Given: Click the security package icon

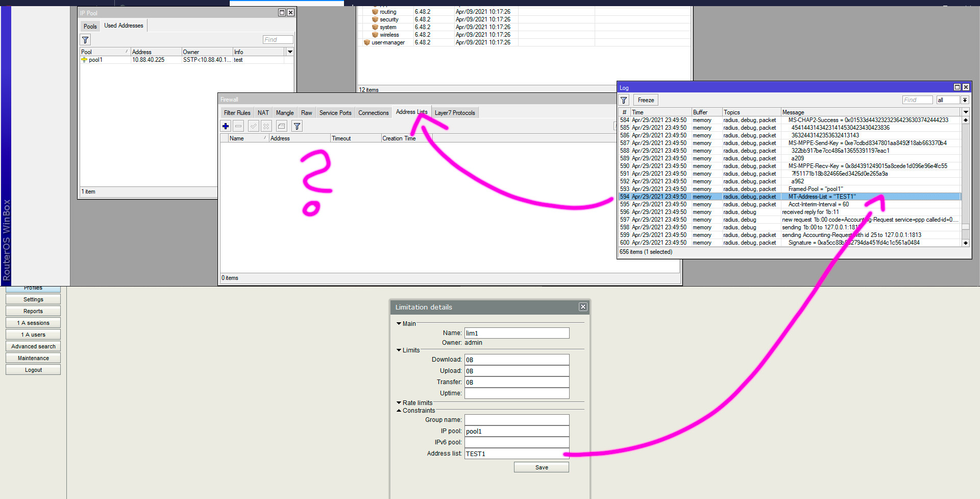Looking at the screenshot, I should [375, 19].
